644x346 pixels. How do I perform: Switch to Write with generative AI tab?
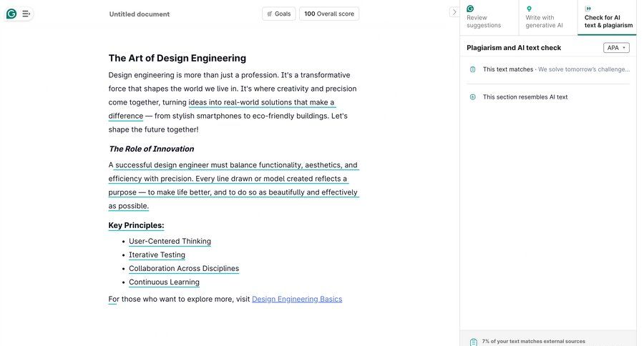(x=548, y=18)
